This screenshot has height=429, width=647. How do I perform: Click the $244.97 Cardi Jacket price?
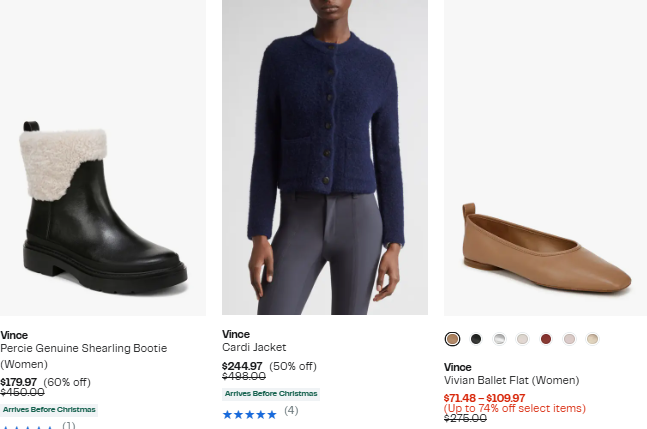click(x=242, y=366)
